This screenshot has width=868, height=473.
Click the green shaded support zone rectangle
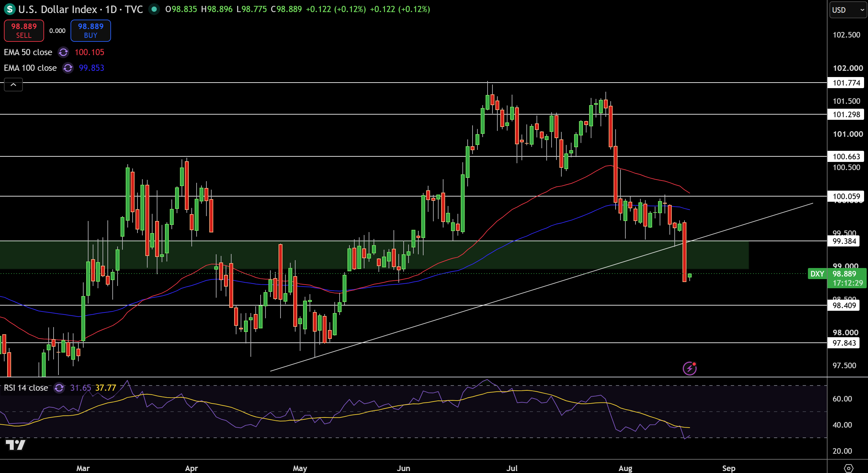click(374, 255)
